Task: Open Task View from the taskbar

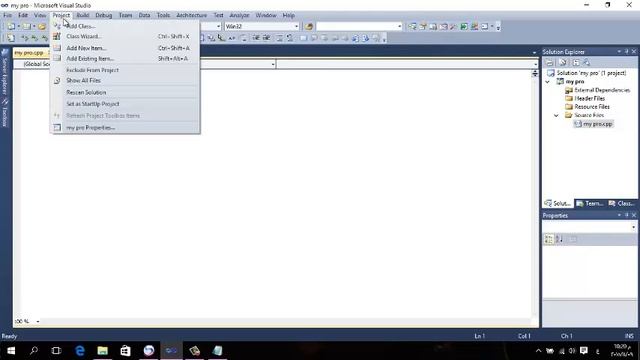Action: (x=56, y=350)
